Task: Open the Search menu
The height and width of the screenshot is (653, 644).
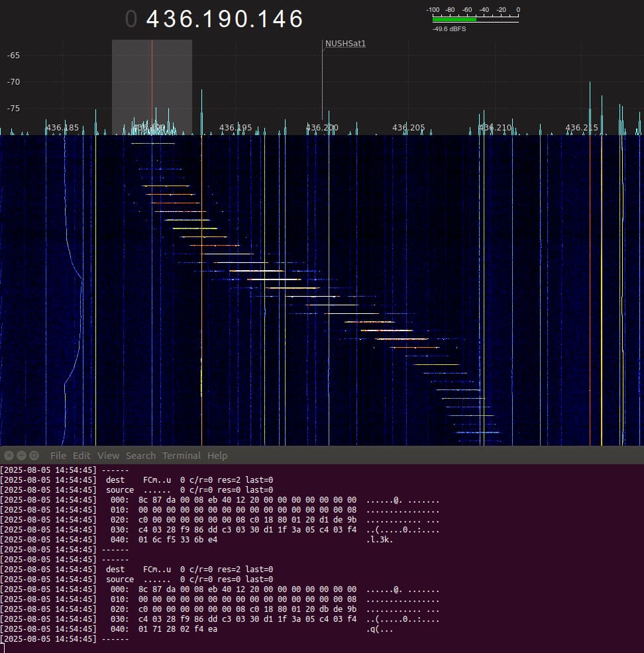Action: pos(140,456)
